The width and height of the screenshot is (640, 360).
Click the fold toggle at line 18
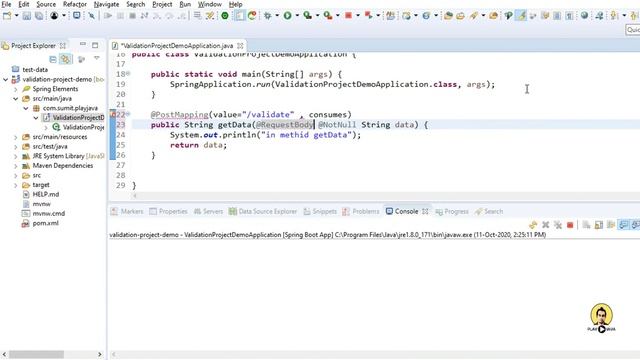(128, 74)
